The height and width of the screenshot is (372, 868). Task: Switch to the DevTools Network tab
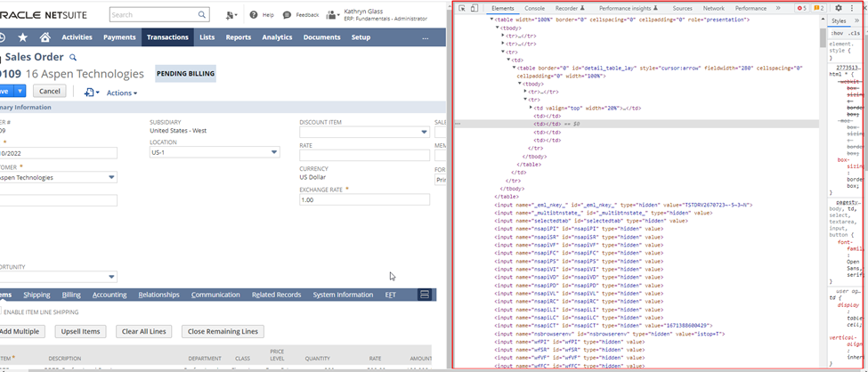[x=714, y=8]
